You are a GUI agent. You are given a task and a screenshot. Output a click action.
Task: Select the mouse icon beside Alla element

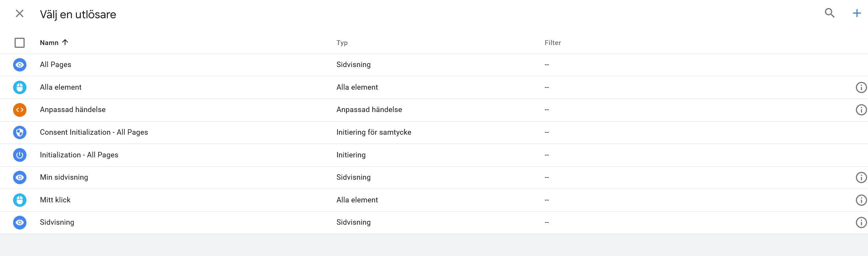click(x=19, y=87)
